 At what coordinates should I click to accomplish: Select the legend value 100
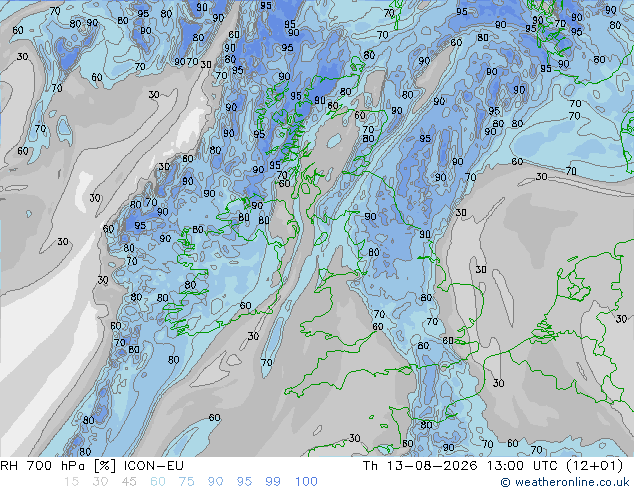click(306, 482)
